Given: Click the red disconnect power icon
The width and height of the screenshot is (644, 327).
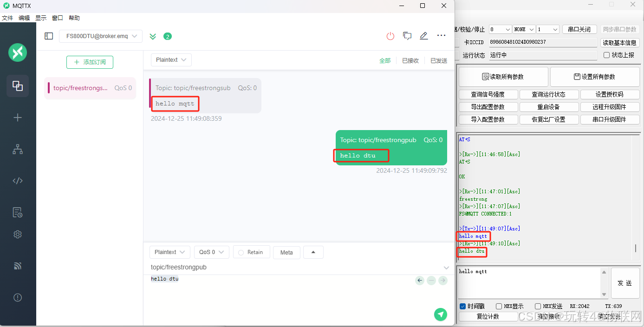Looking at the screenshot, I should (390, 36).
